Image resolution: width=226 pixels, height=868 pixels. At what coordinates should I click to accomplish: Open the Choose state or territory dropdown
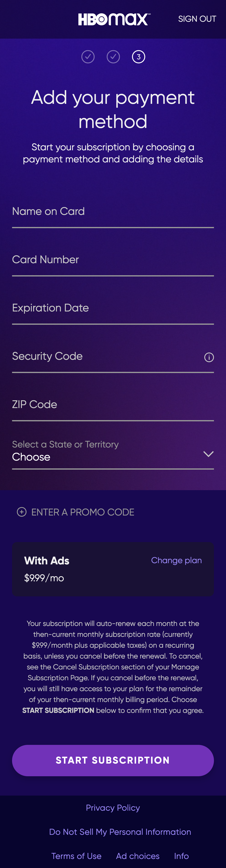tap(101, 457)
